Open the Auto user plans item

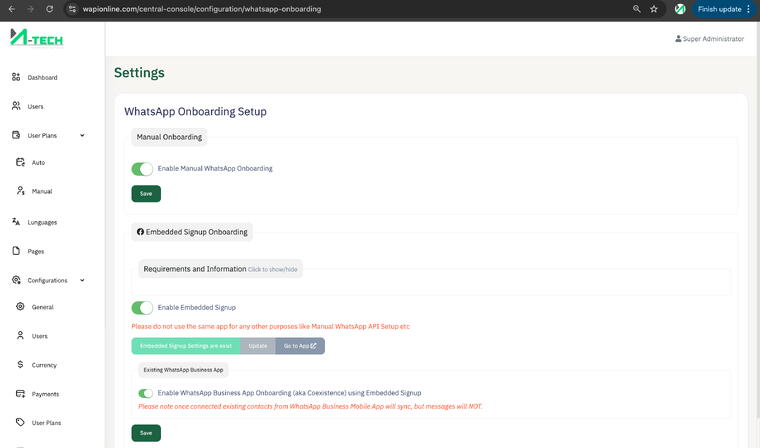coord(38,162)
